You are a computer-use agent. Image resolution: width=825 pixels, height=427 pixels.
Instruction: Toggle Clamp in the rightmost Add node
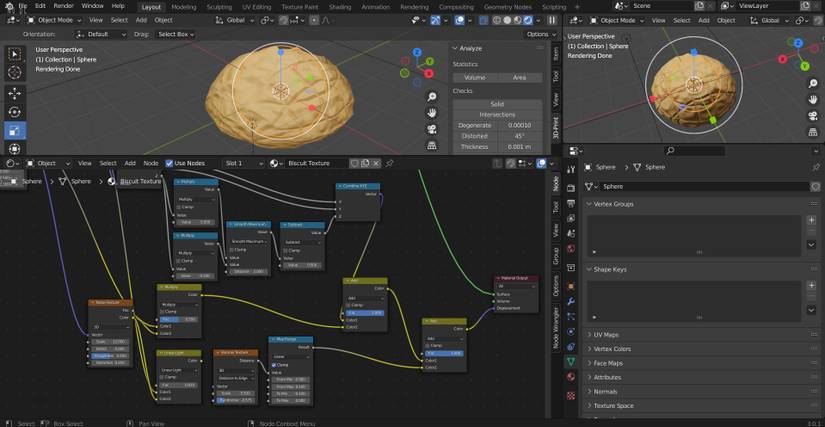428,346
